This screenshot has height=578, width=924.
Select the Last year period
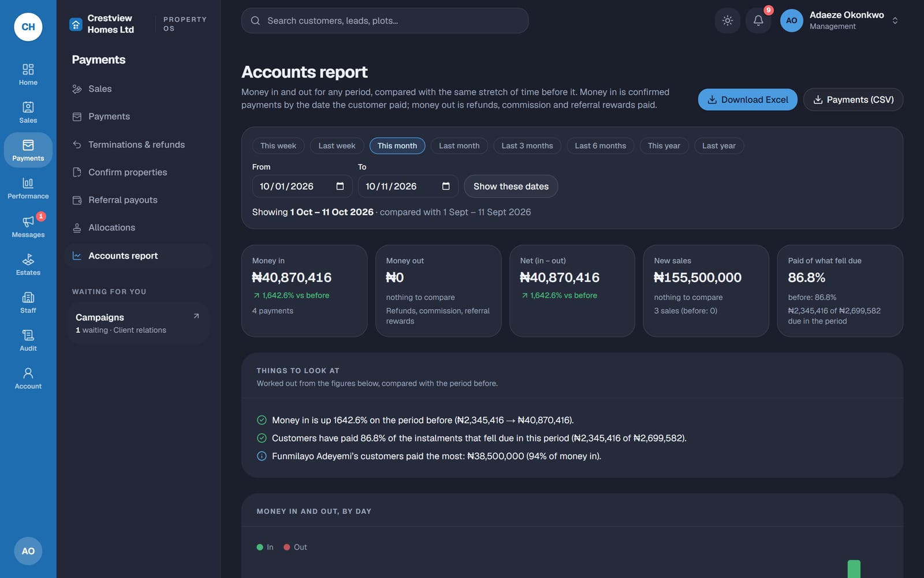click(x=719, y=146)
